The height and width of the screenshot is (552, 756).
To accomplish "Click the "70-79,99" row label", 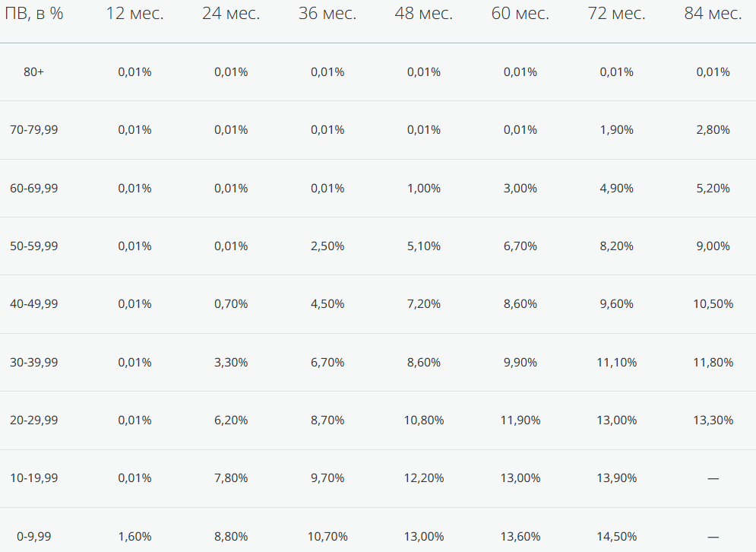I will click(x=34, y=130).
